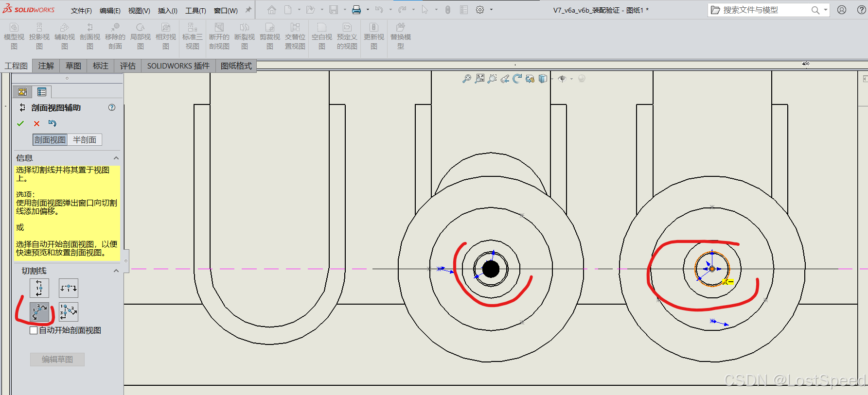Click the Redo arrow icon
The width and height of the screenshot is (868, 395).
[x=402, y=10]
